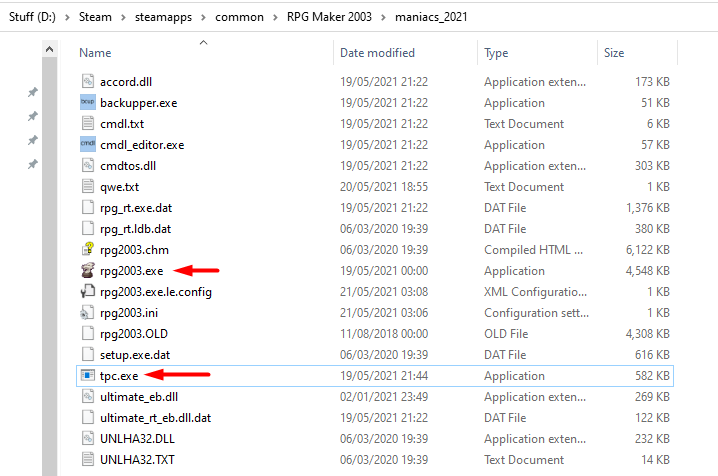Image resolution: width=718 pixels, height=476 pixels.
Task: Navigate to Steam folder breadcrumb
Action: tap(95, 17)
